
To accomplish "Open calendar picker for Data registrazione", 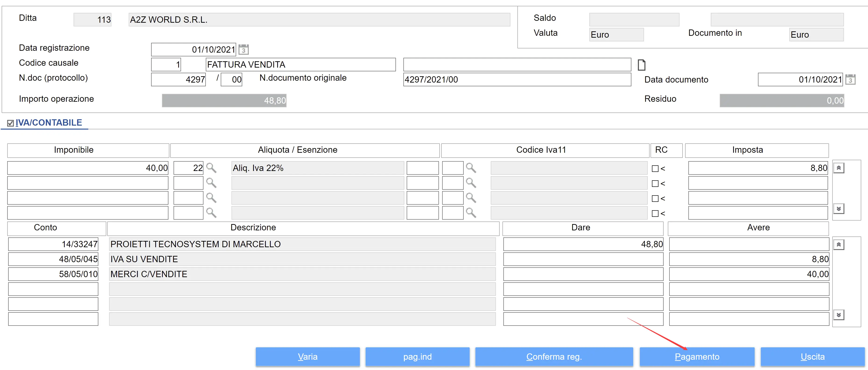I will pos(243,50).
